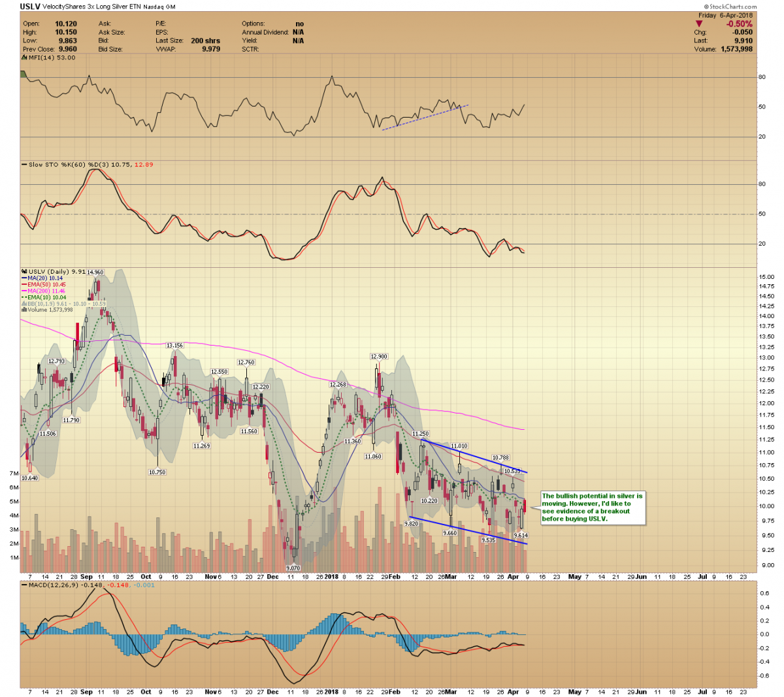The width and height of the screenshot is (784, 697).
Task: Click the 9.070 December low label
Action: (x=293, y=568)
